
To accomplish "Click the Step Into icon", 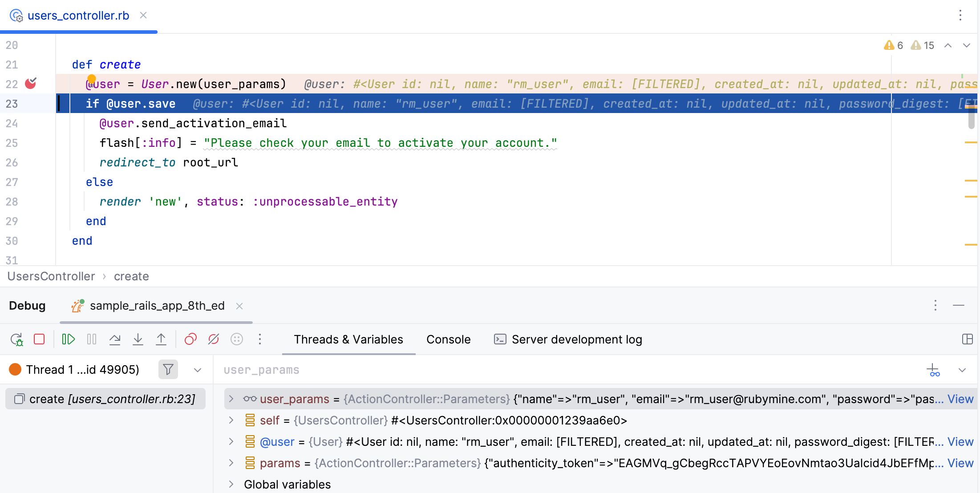I will point(138,339).
